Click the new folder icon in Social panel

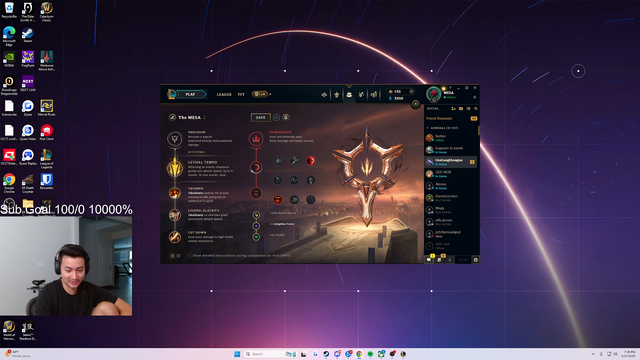click(461, 109)
